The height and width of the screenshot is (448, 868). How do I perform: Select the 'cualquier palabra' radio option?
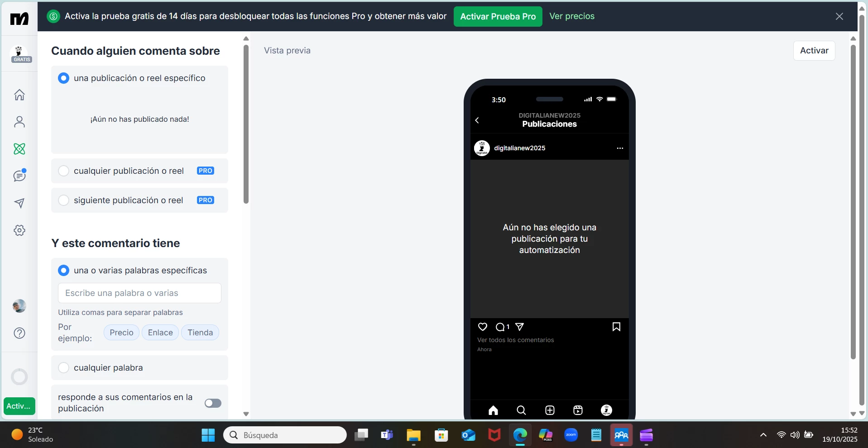point(64,367)
